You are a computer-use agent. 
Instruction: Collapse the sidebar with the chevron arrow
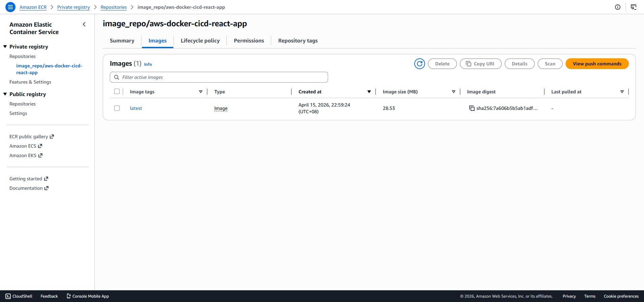point(84,24)
